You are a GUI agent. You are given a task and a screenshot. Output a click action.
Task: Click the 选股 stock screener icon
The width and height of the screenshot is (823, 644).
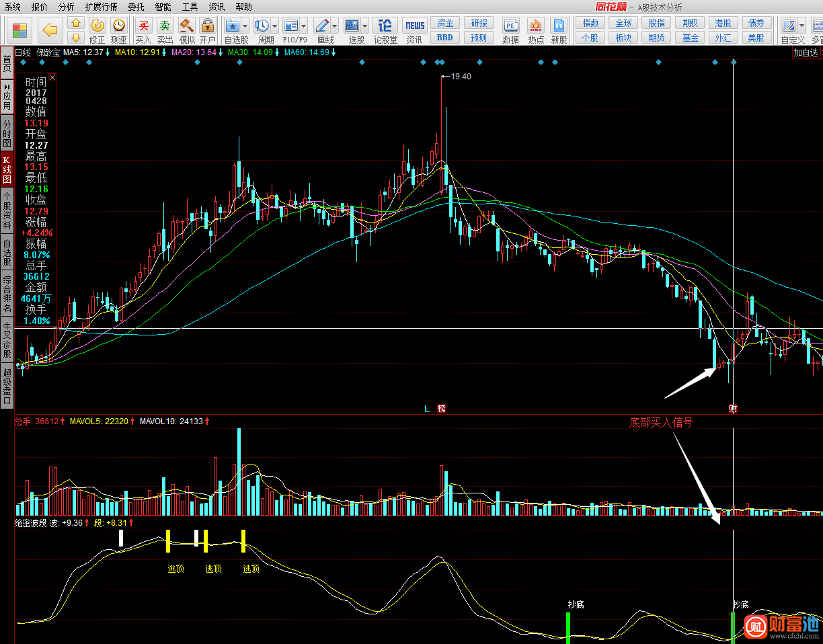click(352, 26)
